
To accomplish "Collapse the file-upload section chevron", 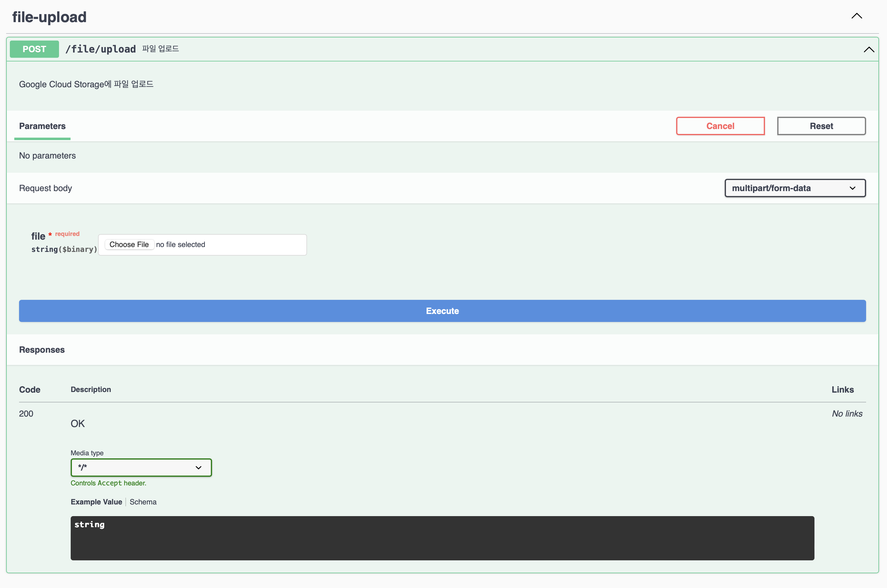I will pyautogui.click(x=856, y=16).
